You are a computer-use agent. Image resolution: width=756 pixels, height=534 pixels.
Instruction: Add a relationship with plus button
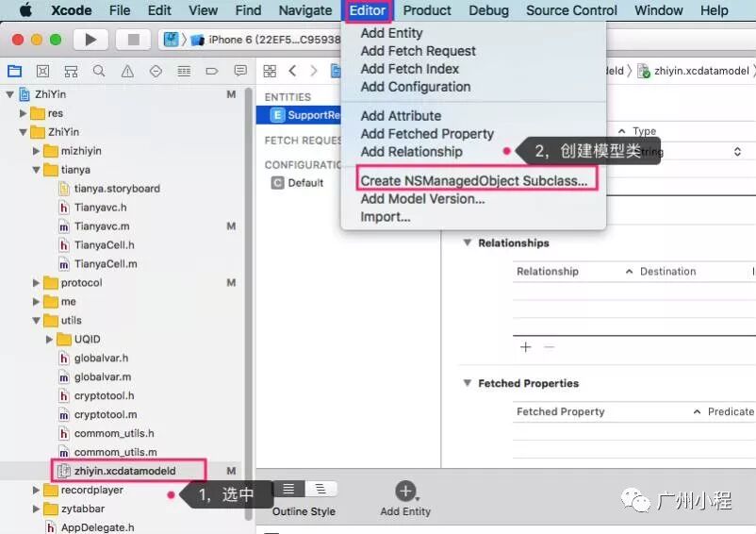[526, 347]
